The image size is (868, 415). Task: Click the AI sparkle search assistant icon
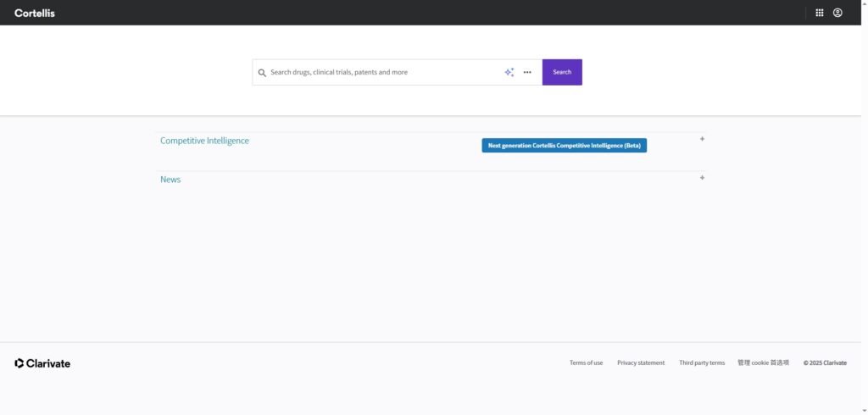(x=509, y=72)
